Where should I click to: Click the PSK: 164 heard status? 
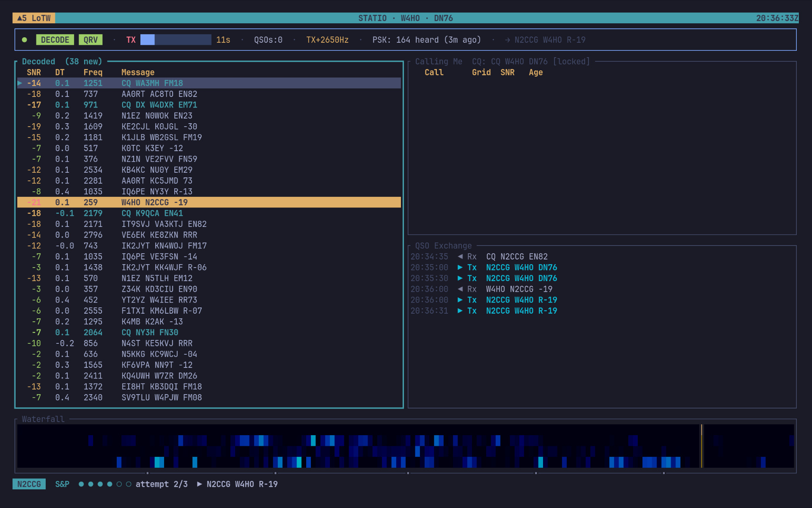(x=426, y=40)
